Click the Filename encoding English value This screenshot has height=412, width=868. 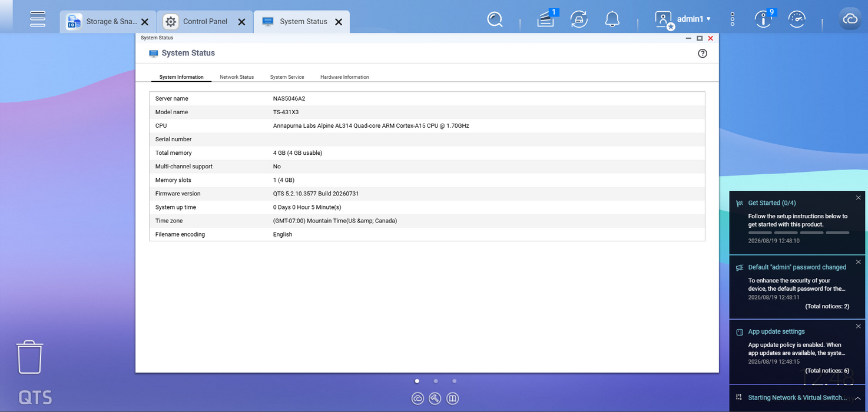pyautogui.click(x=283, y=234)
